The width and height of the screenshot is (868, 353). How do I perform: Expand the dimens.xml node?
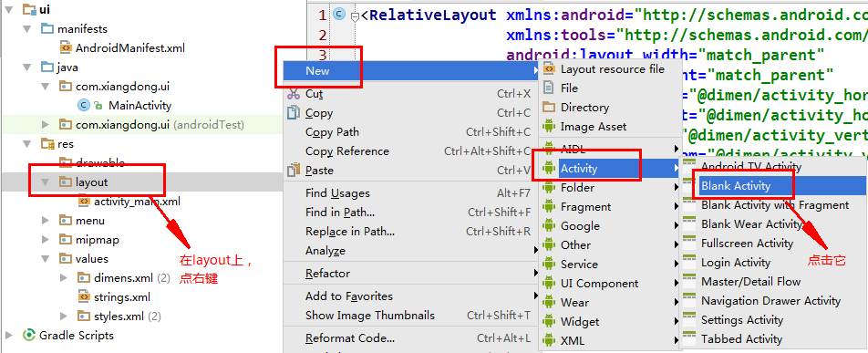(x=64, y=277)
